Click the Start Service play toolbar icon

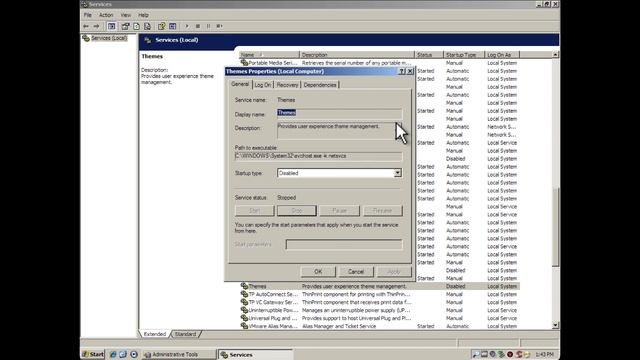pos(187,26)
